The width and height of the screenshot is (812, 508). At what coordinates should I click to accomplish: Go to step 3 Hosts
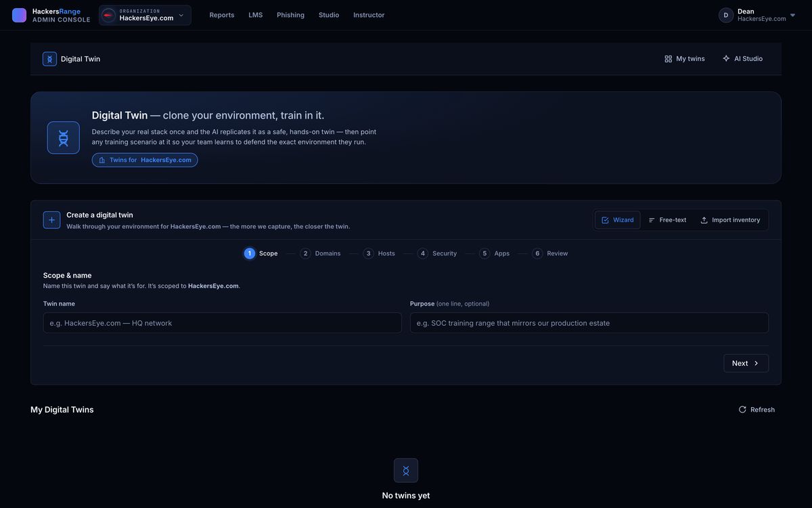[x=379, y=253]
